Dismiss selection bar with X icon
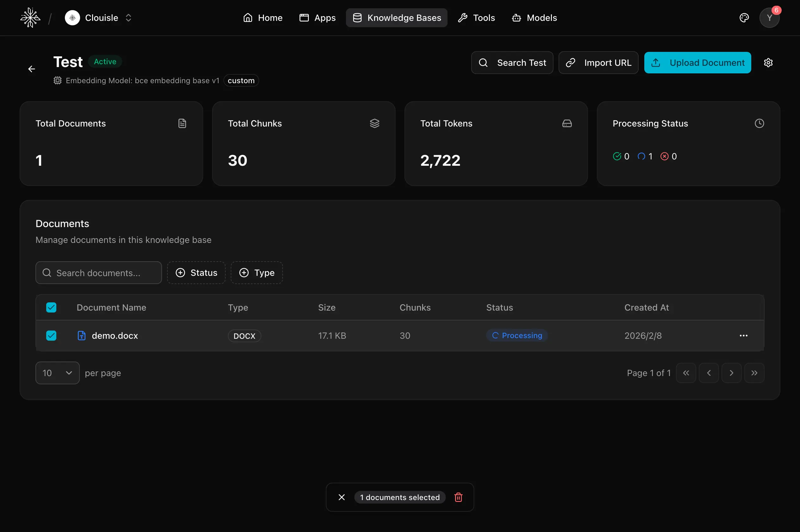Image resolution: width=800 pixels, height=532 pixels. click(x=341, y=497)
